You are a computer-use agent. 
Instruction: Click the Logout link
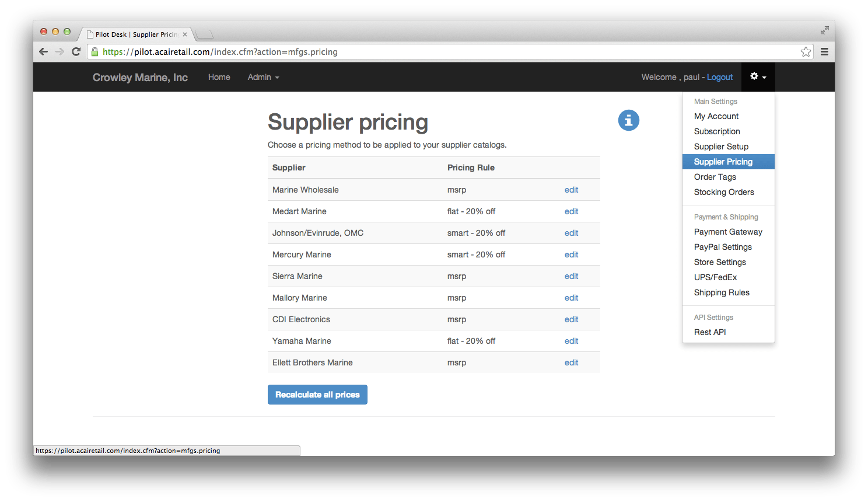point(720,76)
